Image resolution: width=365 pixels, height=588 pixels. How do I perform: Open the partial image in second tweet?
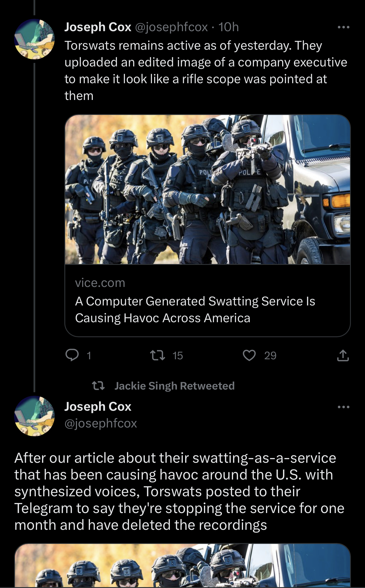point(182,566)
